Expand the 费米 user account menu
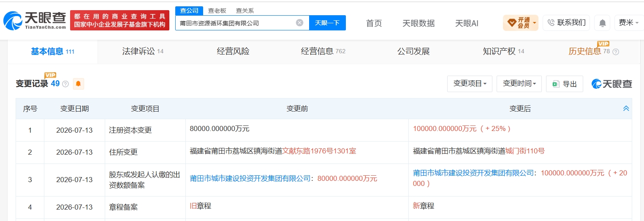Screen dimensions: 644x221 (629, 23)
